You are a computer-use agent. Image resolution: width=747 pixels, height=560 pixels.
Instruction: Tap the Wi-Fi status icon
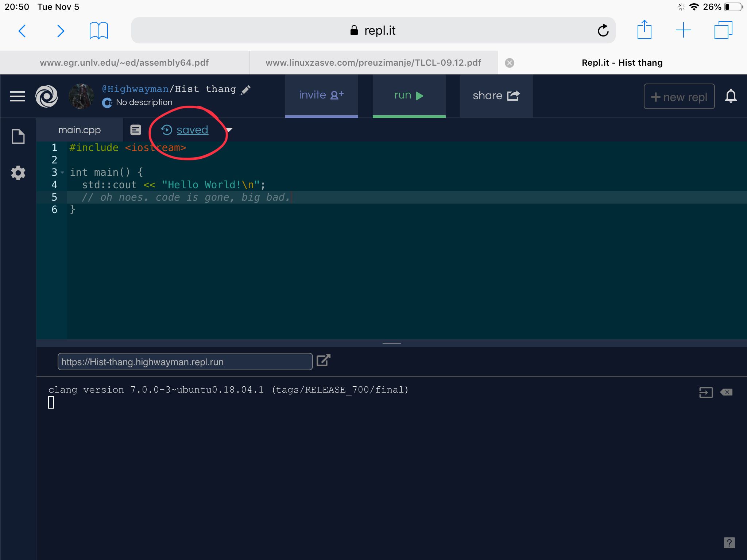694,7
